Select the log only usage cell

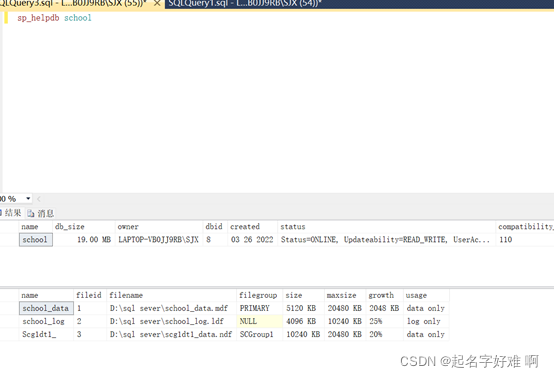[x=426, y=321]
